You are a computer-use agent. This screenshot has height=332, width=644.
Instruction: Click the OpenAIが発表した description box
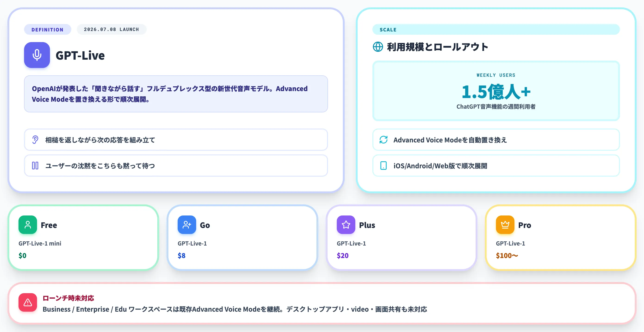(176, 94)
